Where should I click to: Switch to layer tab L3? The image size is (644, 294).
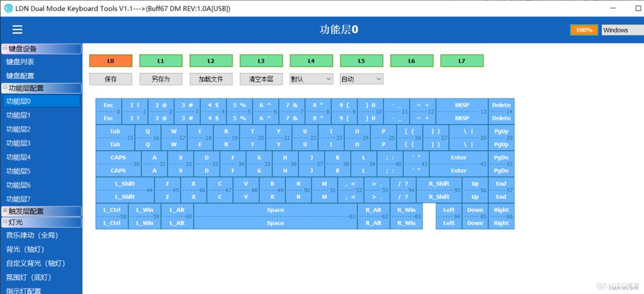[x=261, y=61]
